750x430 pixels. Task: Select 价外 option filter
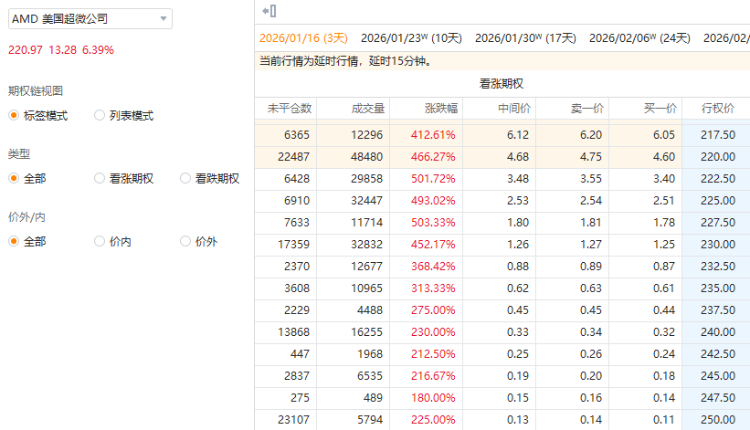pyautogui.click(x=186, y=241)
